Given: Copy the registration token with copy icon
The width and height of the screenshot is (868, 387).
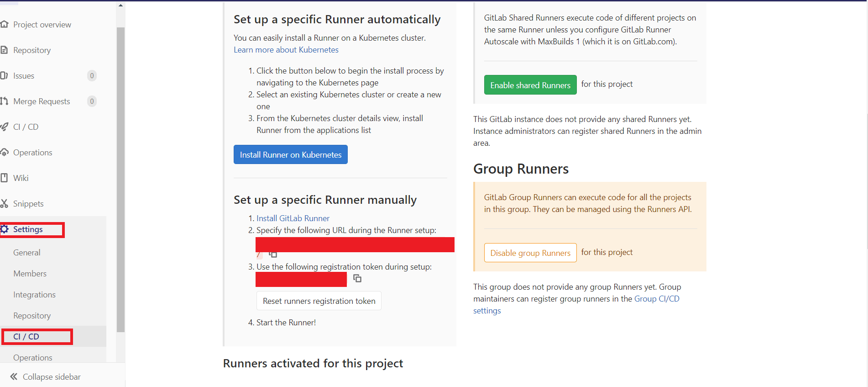Looking at the screenshot, I should pyautogui.click(x=357, y=278).
